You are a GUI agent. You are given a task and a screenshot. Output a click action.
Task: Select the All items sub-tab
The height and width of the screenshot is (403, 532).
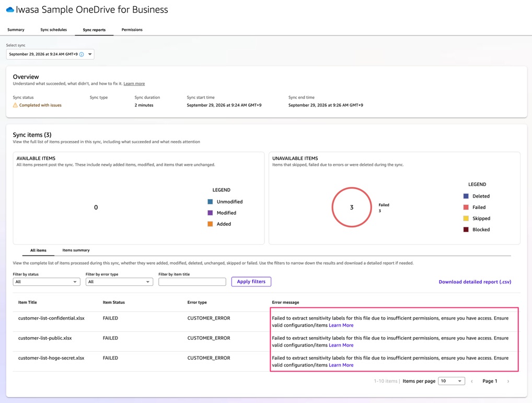pyautogui.click(x=38, y=250)
